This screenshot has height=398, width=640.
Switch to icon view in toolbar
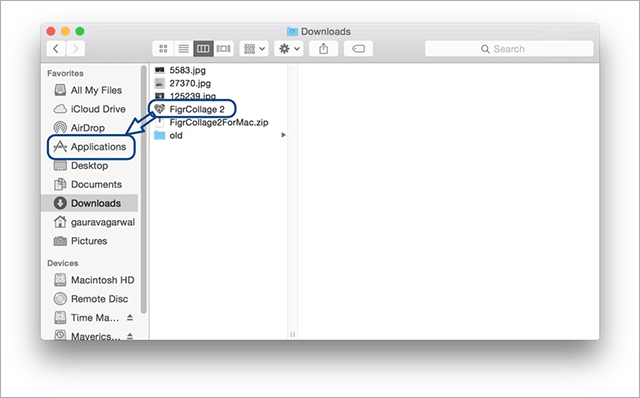(163, 49)
